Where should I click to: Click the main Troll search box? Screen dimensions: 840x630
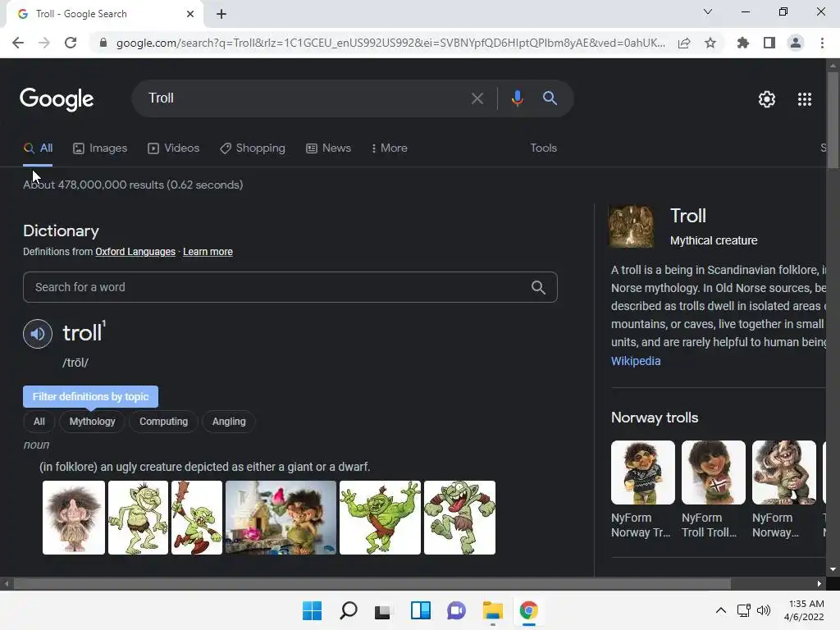point(305,98)
